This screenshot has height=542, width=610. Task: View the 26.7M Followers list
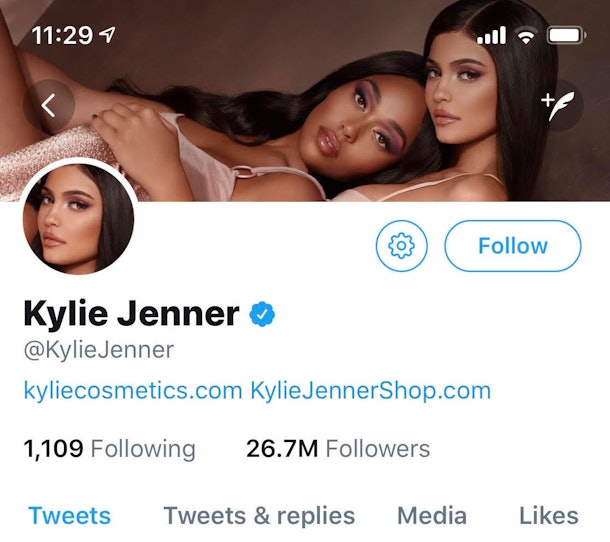tap(338, 449)
